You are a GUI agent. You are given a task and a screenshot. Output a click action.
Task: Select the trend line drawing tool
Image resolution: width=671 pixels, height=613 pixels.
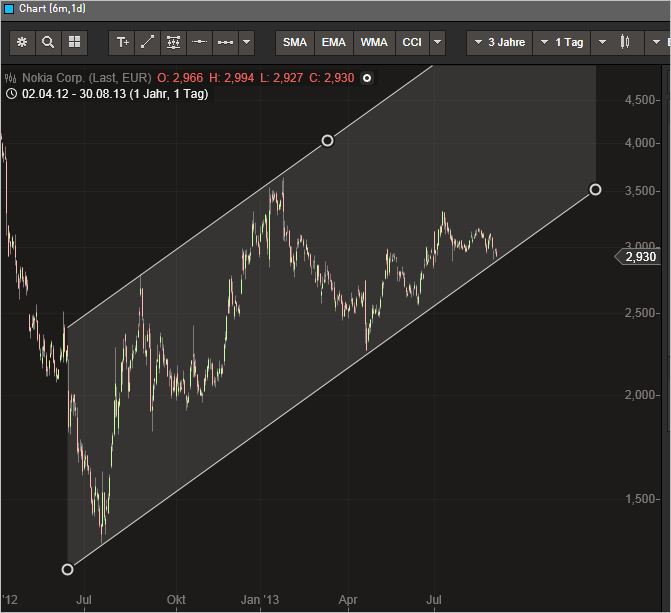point(147,42)
